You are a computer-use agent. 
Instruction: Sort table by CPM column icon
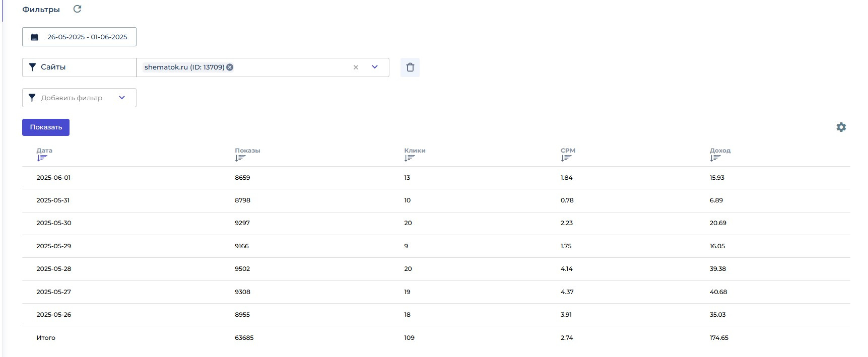tap(566, 158)
